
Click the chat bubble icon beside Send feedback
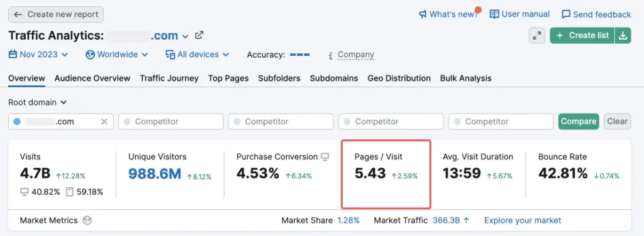pyautogui.click(x=566, y=14)
